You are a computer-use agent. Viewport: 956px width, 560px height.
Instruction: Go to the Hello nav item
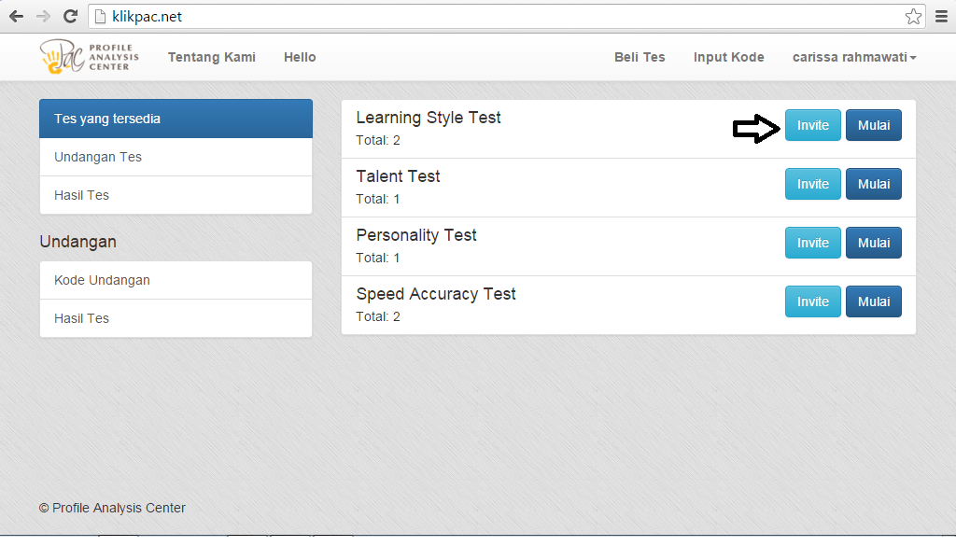(300, 57)
